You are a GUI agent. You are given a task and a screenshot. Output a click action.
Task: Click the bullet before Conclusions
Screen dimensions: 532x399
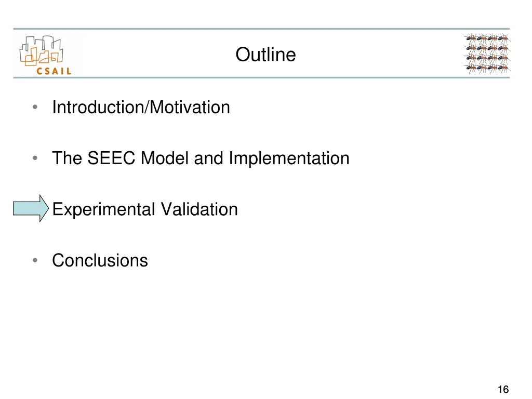click(x=35, y=260)
